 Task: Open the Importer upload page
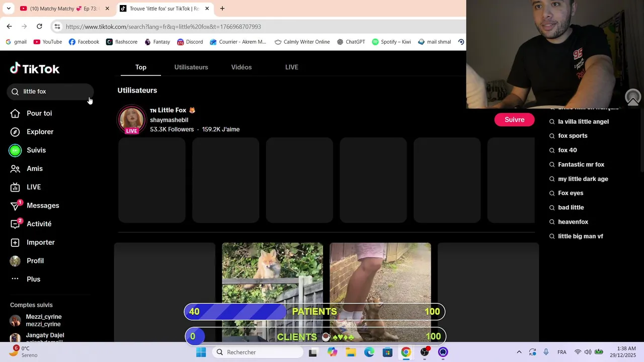point(33,242)
